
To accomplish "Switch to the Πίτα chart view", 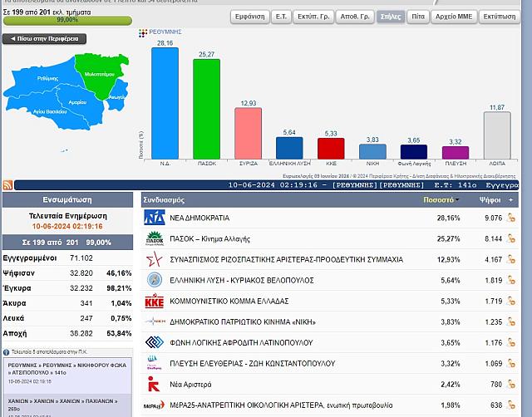I will (x=416, y=17).
